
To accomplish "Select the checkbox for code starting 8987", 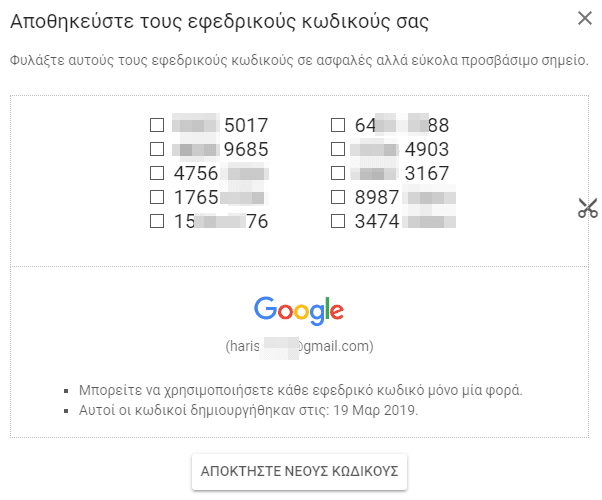I will [x=338, y=197].
